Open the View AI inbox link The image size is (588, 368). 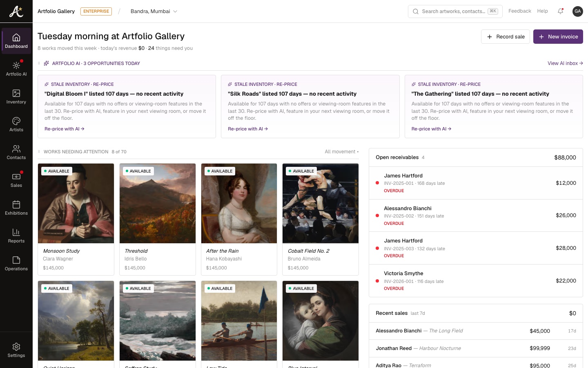pyautogui.click(x=565, y=63)
